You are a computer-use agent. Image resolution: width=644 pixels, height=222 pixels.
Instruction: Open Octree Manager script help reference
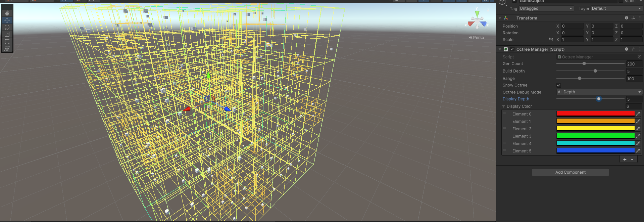pos(626,49)
